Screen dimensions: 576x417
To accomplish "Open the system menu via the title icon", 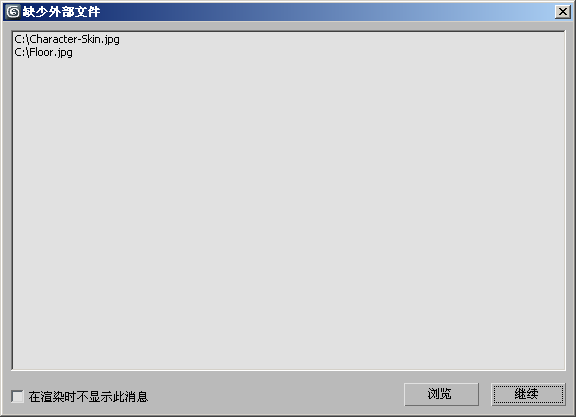I will (13, 12).
